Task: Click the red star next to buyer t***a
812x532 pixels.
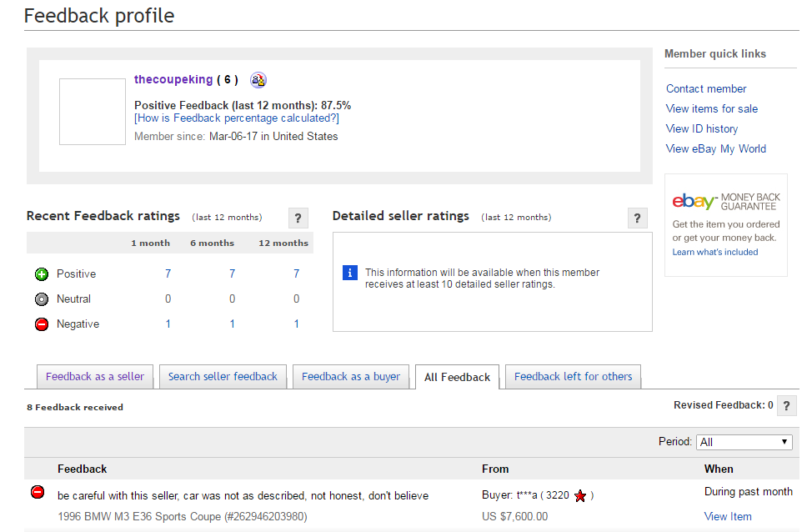Action: coord(580,496)
